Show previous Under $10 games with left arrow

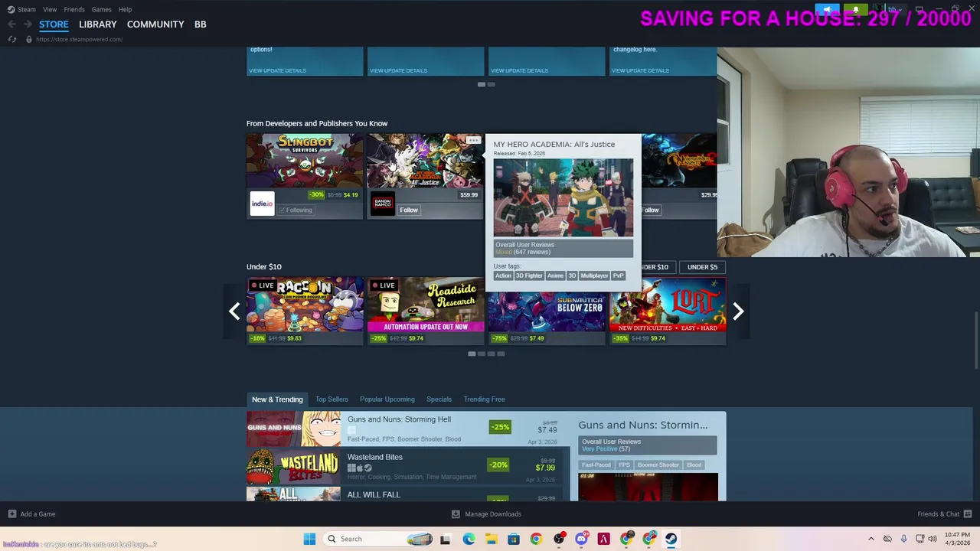coord(234,311)
